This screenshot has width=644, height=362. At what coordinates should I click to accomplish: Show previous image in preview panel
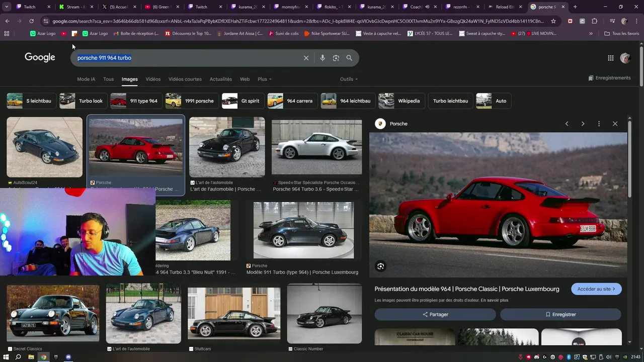pos(567,124)
